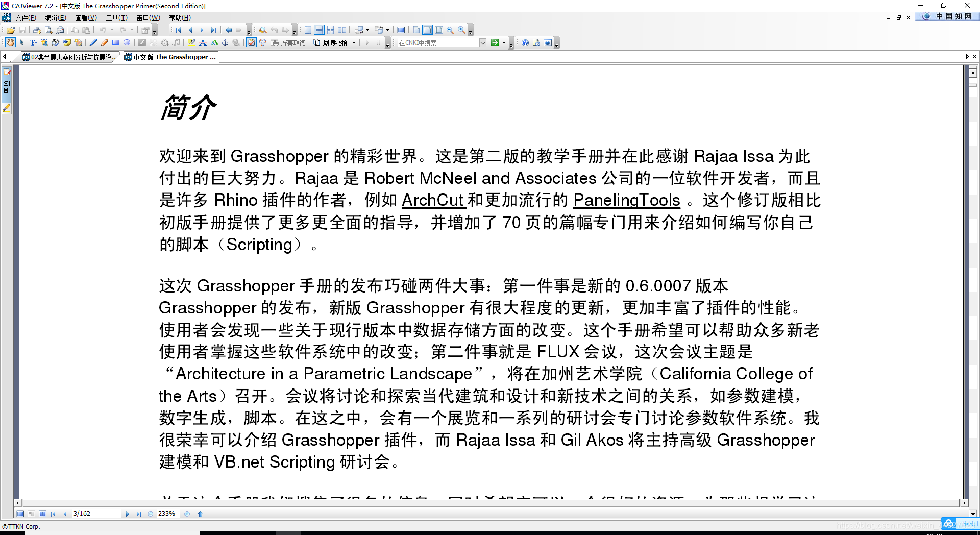
Task: Open the 帮助(H) menu
Action: [x=180, y=18]
